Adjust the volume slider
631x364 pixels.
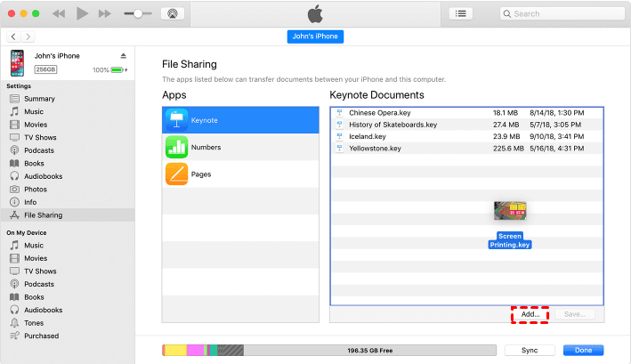139,13
